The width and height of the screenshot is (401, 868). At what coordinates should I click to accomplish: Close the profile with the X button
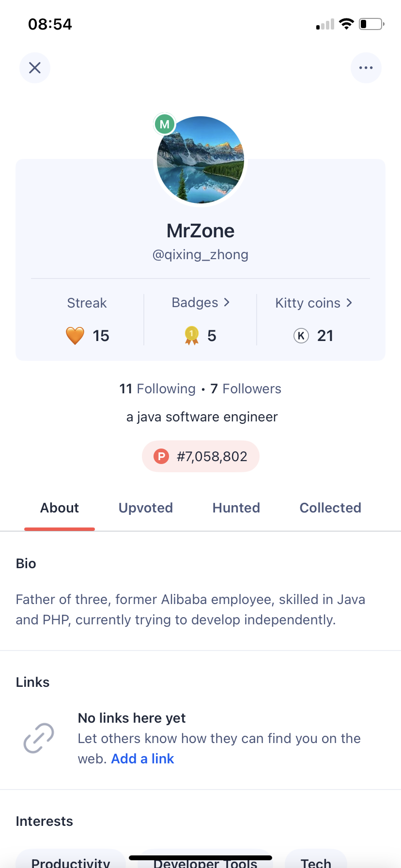click(x=35, y=68)
